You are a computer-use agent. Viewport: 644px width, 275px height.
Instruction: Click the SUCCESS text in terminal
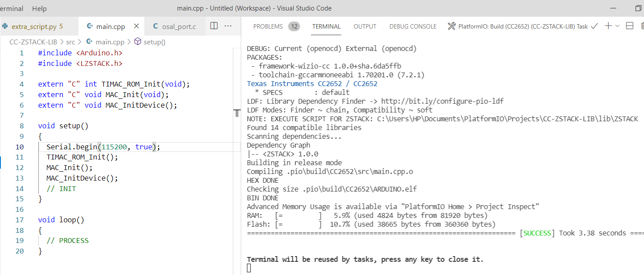click(537, 233)
